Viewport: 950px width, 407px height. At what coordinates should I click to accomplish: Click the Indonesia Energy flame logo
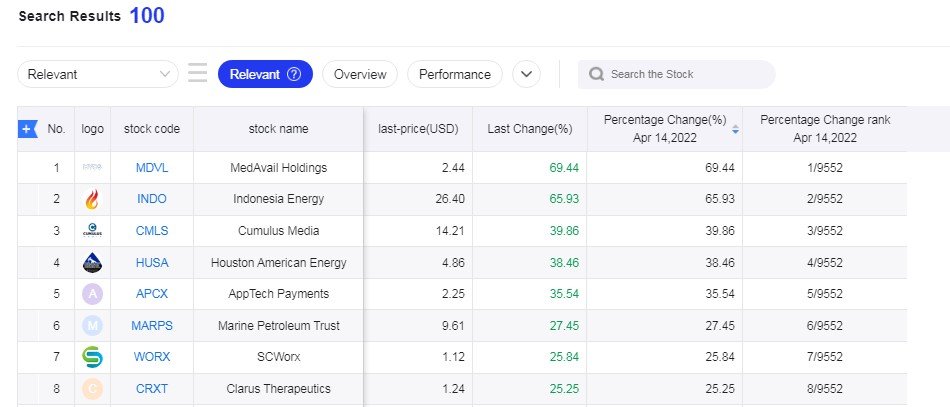tap(92, 199)
